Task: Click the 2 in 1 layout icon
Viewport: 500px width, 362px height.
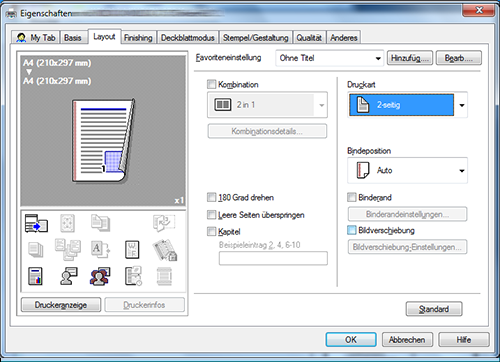Action: tap(222, 105)
